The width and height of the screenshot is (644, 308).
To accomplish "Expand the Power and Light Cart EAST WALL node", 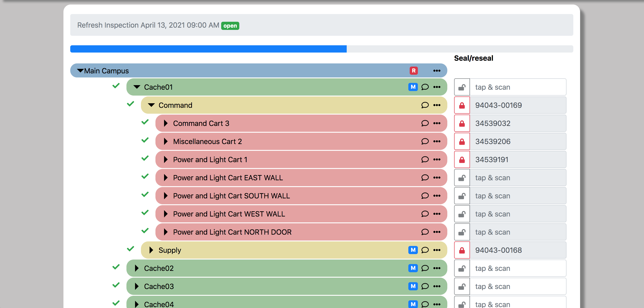I will tap(165, 178).
